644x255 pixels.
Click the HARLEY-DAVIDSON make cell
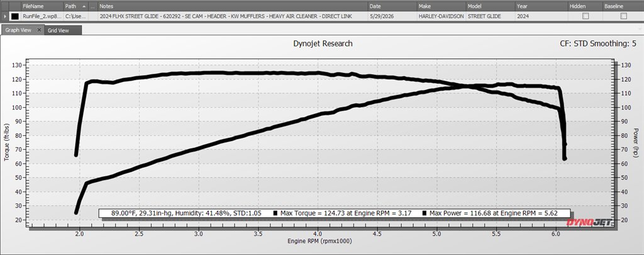pos(441,16)
